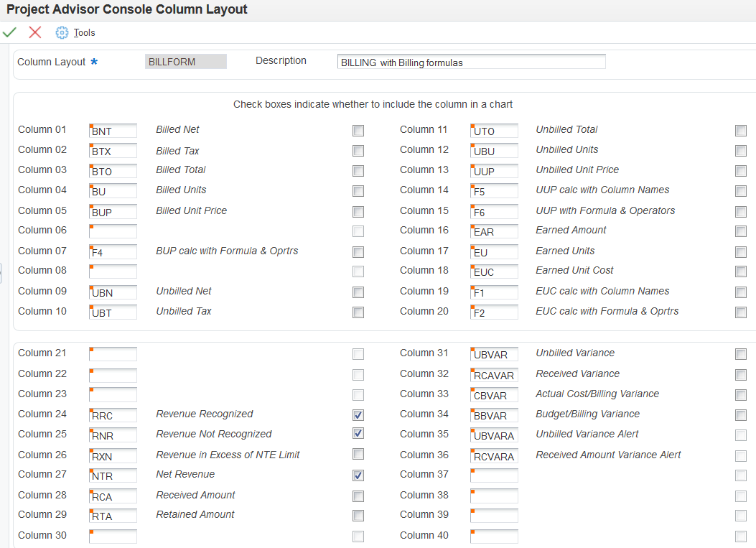Select the empty Column 37 field
Viewport: 756px width, 548px height.
pos(495,475)
